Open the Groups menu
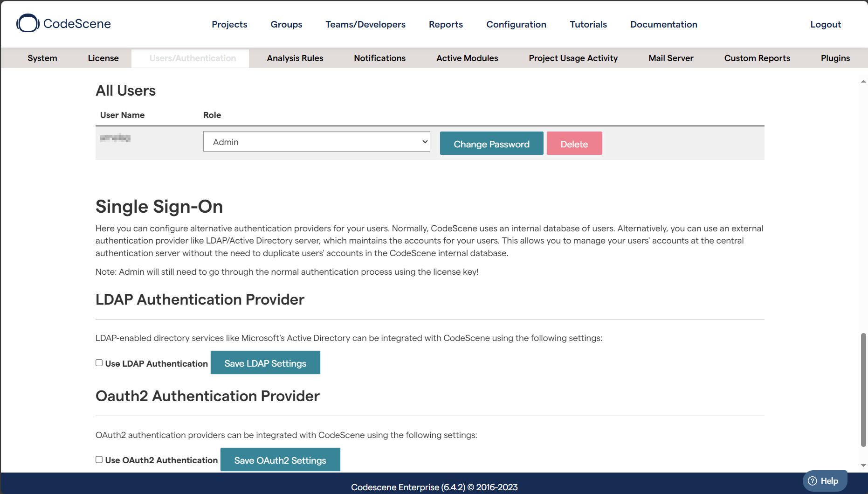 (286, 24)
